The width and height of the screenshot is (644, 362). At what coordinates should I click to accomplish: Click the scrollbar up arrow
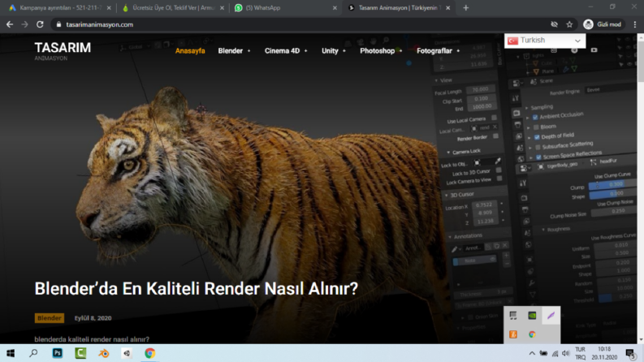(x=641, y=37)
